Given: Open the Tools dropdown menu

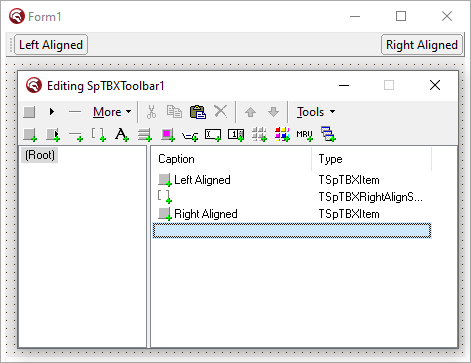Looking at the screenshot, I should 316,112.
